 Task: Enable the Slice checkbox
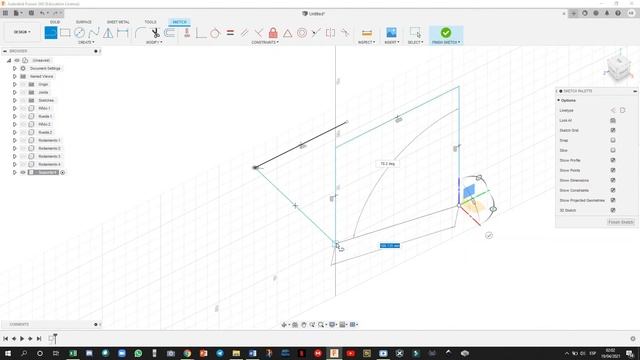(613, 150)
